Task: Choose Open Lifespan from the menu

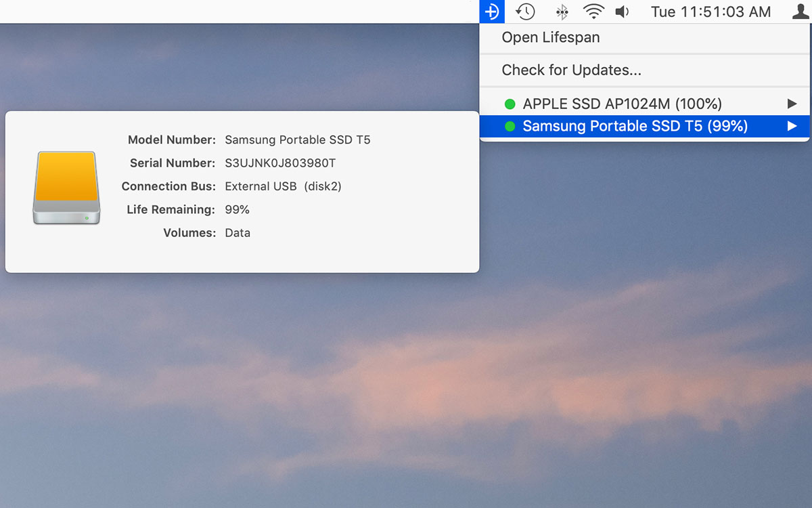Action: point(644,38)
